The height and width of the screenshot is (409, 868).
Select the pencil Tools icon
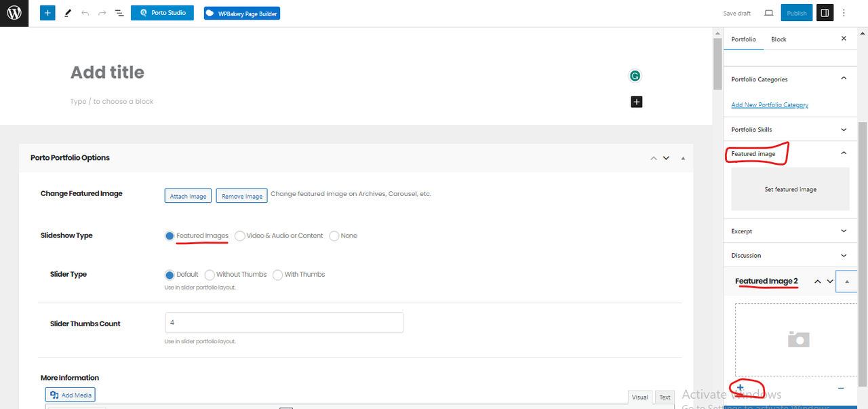click(67, 13)
